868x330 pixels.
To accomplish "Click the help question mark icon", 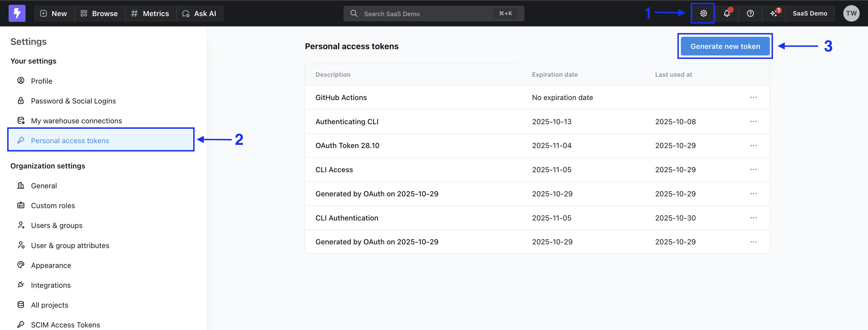I will click(750, 14).
